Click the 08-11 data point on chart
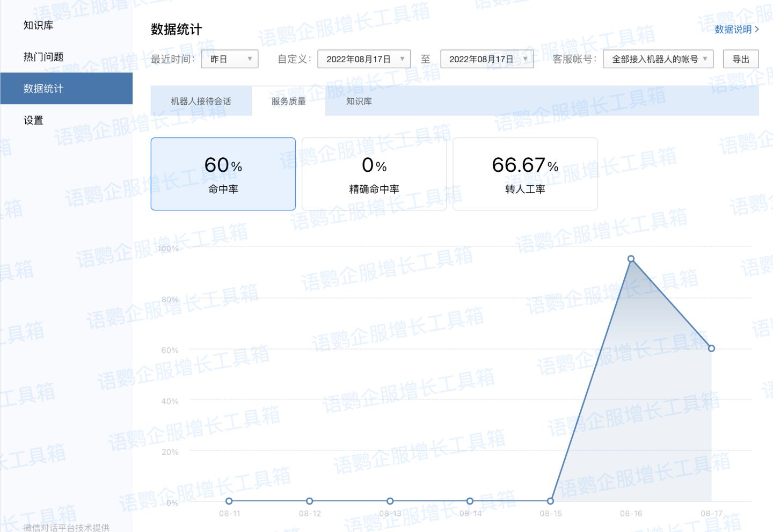This screenshot has height=532, width=773. [x=229, y=501]
